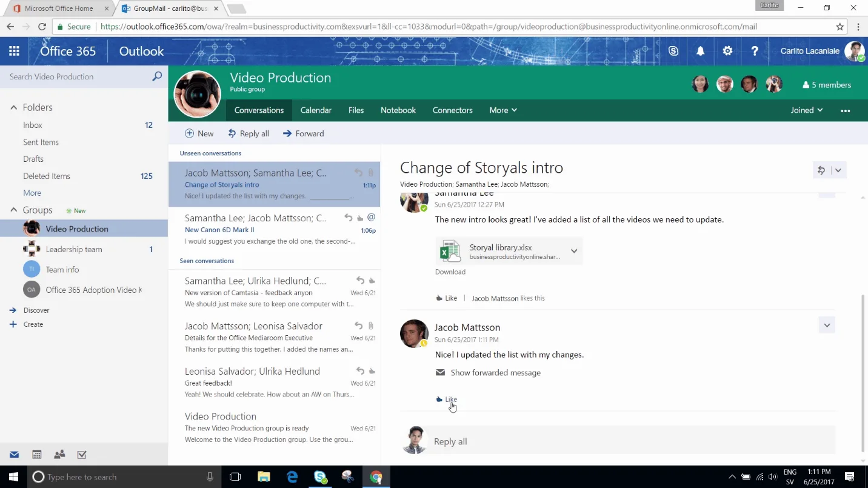
Task: Click the reply-all icon in the conversation header
Action: [821, 170]
